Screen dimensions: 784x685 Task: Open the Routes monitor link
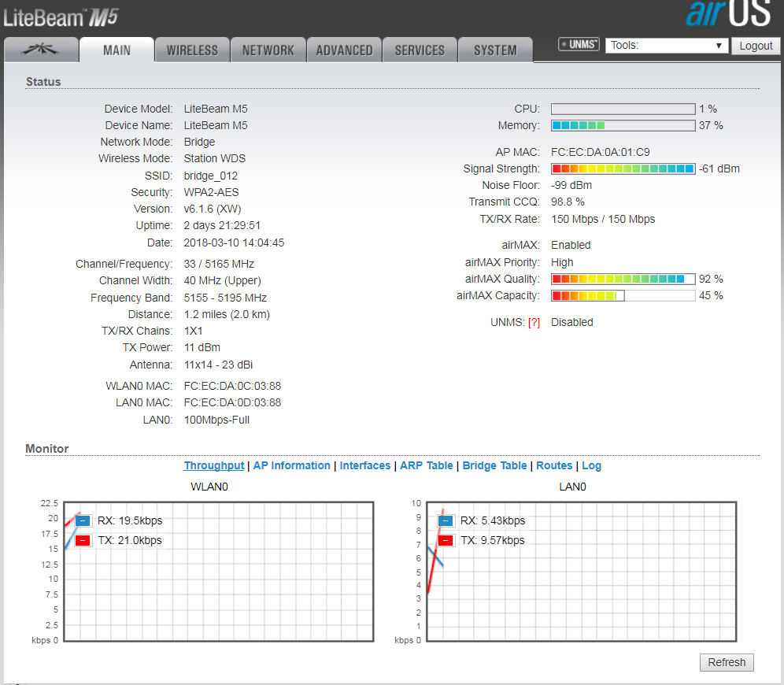click(554, 465)
